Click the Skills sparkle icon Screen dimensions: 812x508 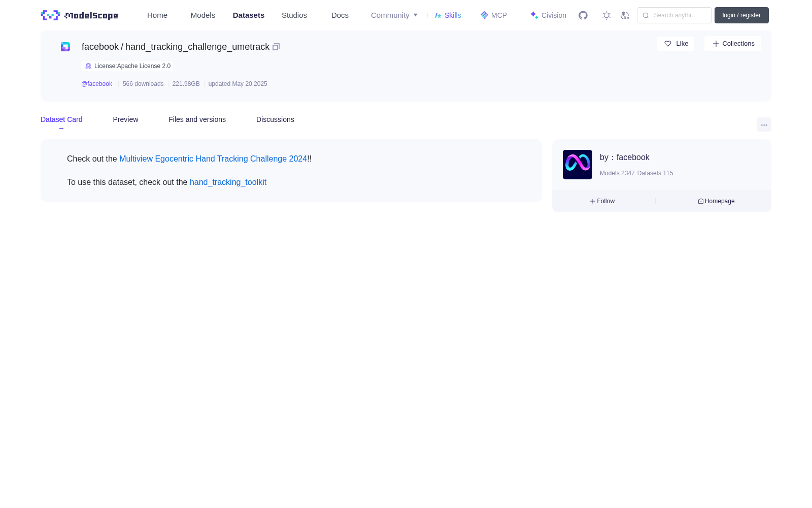pyautogui.click(x=438, y=15)
